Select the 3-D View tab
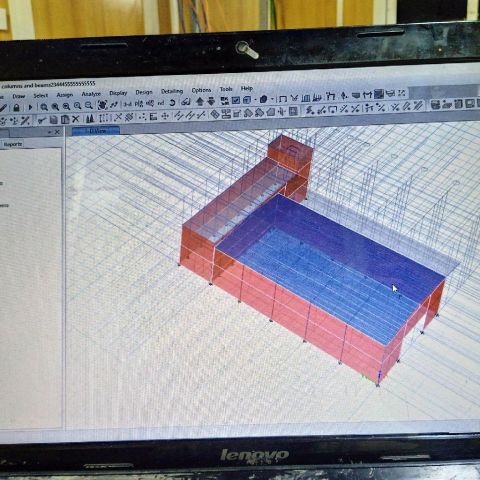Image resolution: width=480 pixels, height=480 pixels. (96, 131)
